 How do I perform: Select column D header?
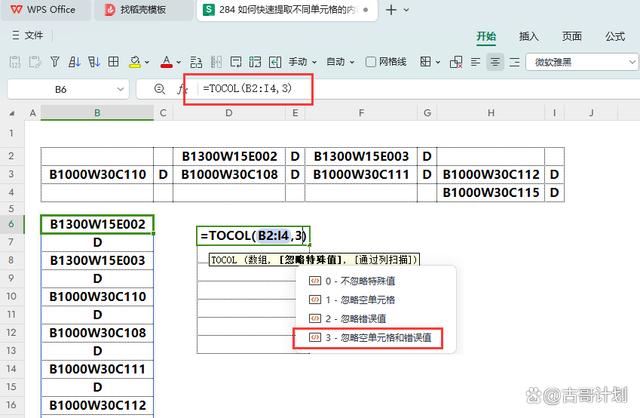[229, 113]
